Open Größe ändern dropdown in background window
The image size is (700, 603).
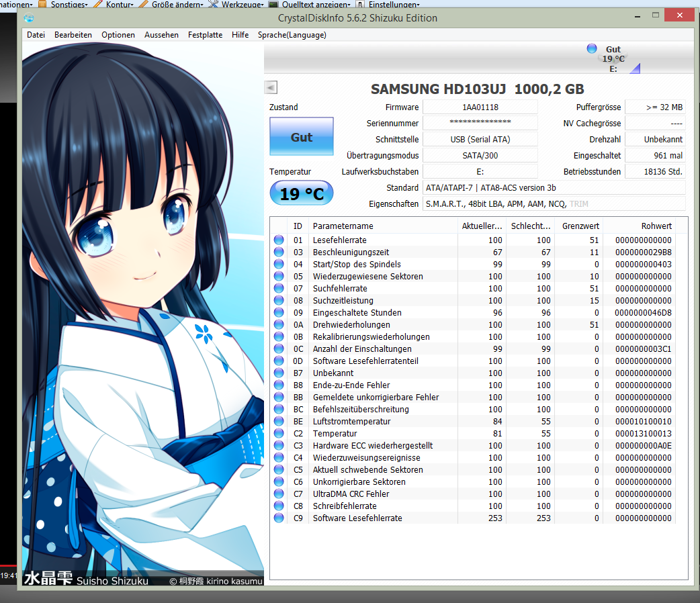(171, 4)
